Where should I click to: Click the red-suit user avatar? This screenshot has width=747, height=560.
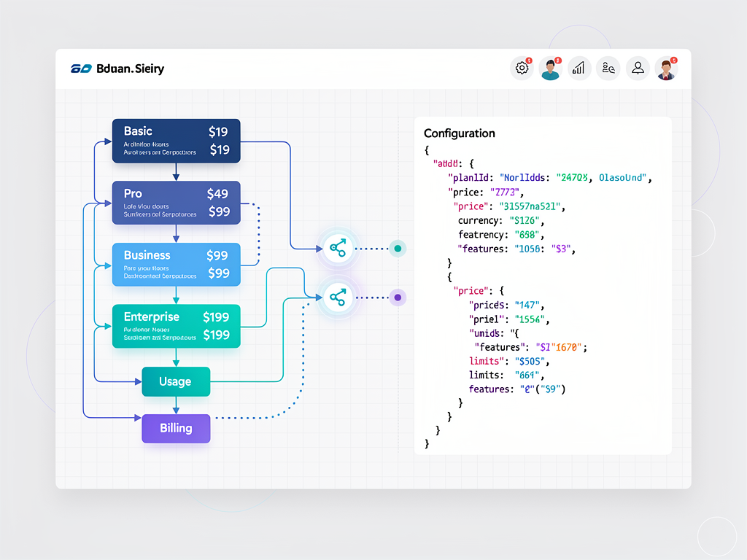point(666,68)
